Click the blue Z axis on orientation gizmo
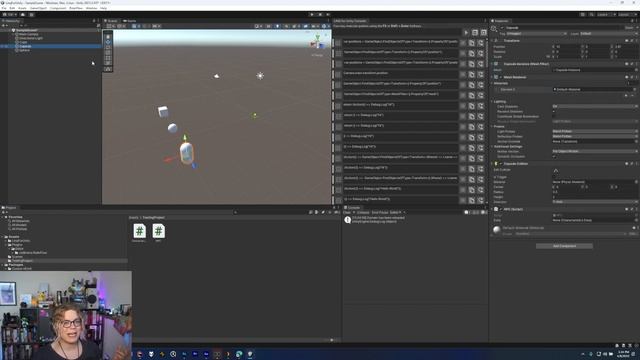 click(322, 46)
